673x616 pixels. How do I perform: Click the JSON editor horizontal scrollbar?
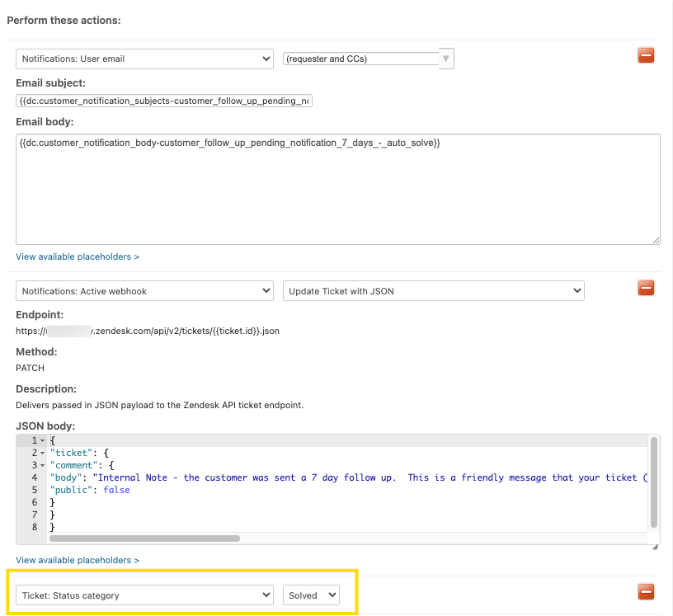144,538
